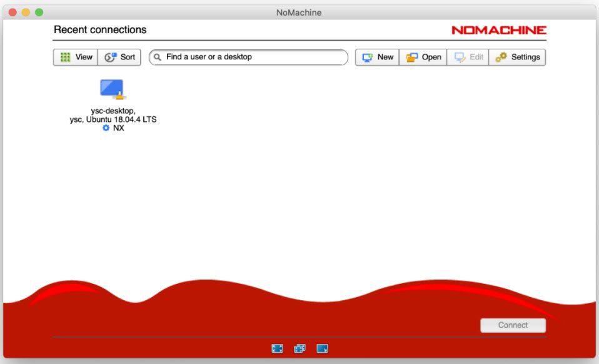599x364 pixels.
Task: Close the NoMachine window with red button
Action: tap(13, 13)
